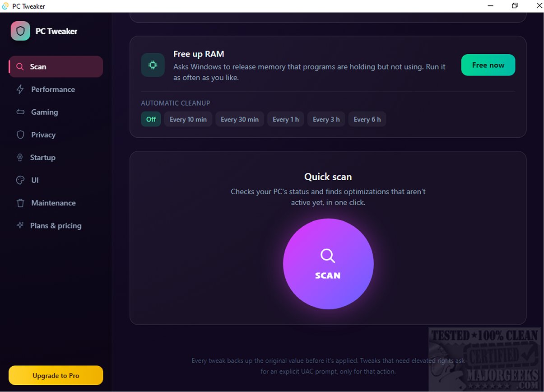Click the Plans & pricing sparkle icon
Screen dimensions: 544x392
click(20, 225)
